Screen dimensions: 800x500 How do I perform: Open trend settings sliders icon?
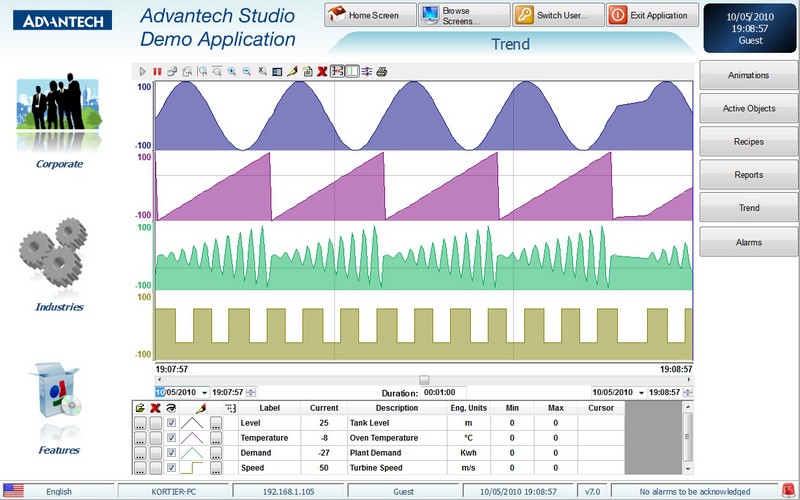pos(367,72)
